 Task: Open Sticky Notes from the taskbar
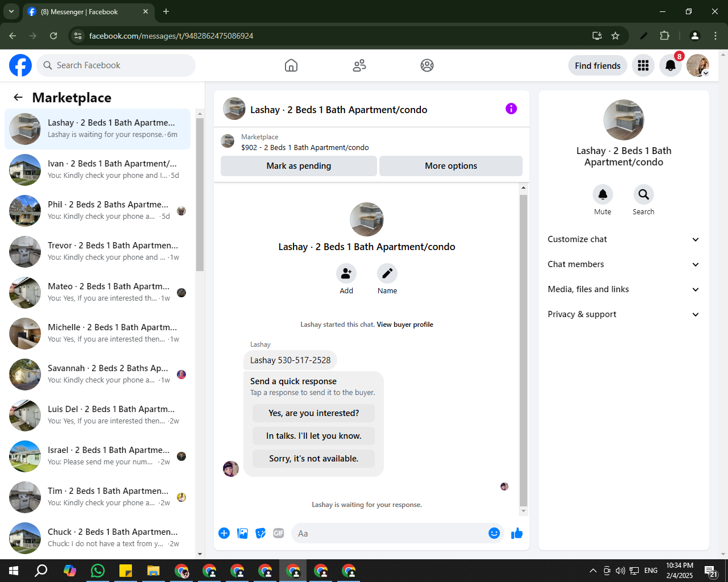[126, 571]
